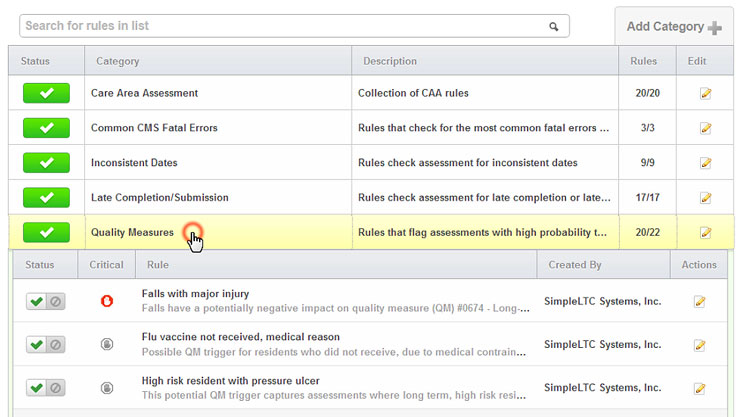Click red critical icon for Falls with major injury

point(107,301)
